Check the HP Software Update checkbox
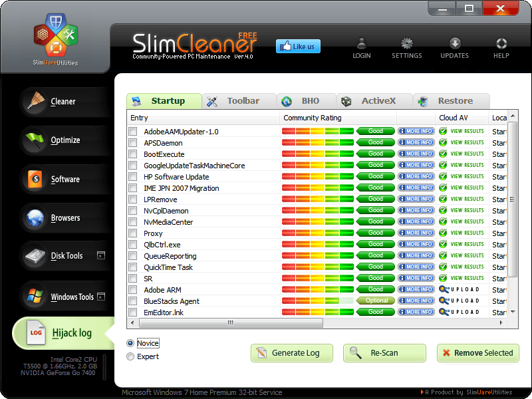The image size is (532, 399). click(132, 176)
